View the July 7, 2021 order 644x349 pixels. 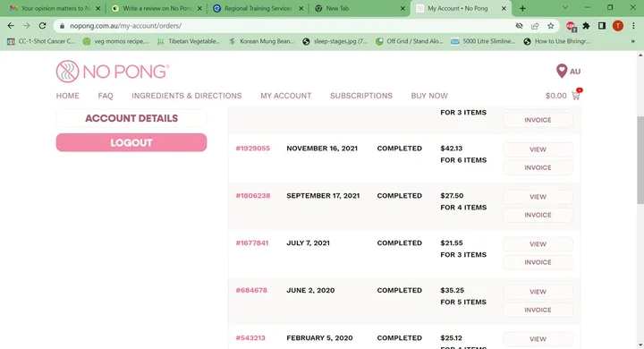point(538,244)
